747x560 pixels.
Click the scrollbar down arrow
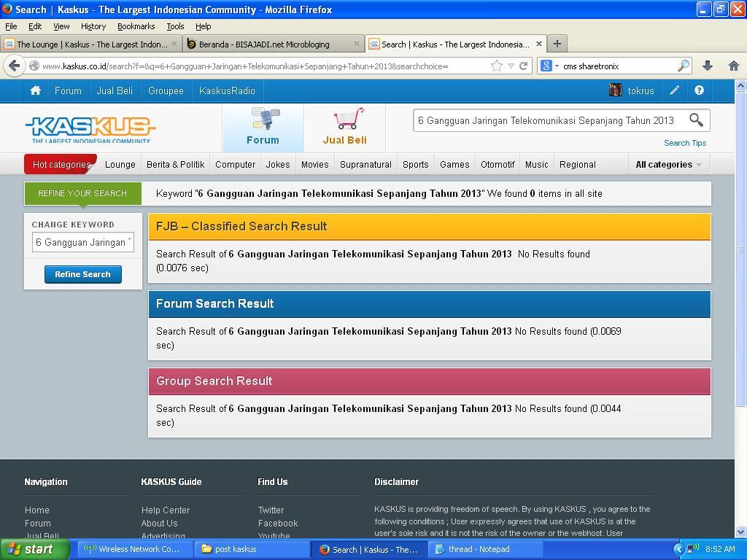tap(740, 532)
